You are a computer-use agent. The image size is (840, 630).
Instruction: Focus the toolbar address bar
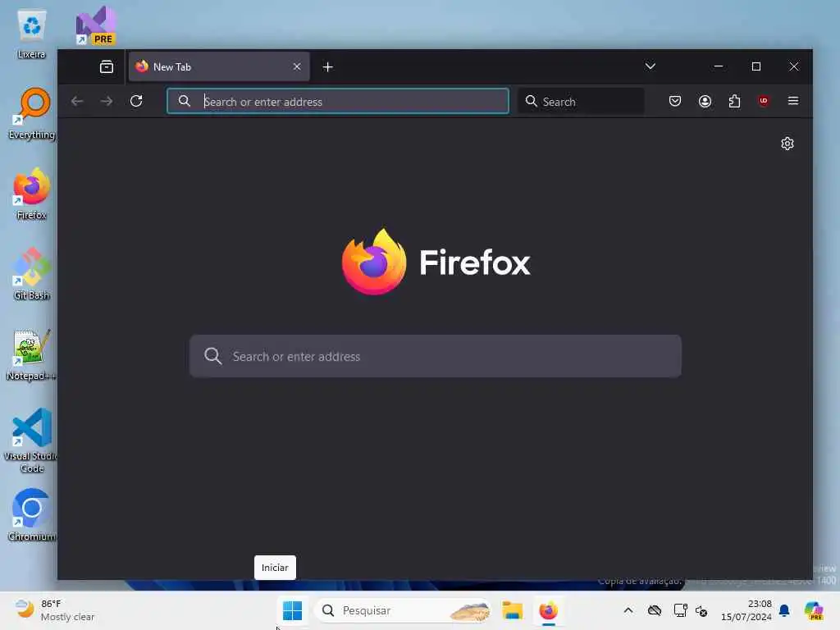[338, 101]
